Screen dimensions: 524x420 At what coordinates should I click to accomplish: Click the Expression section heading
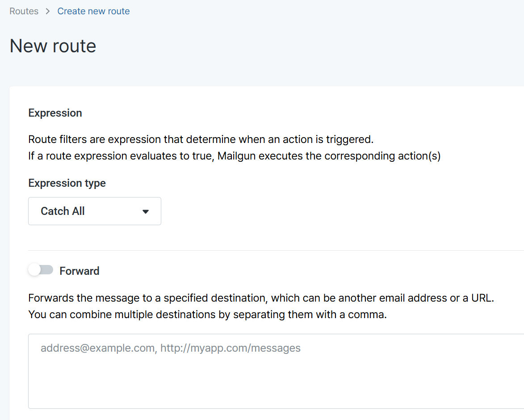point(55,113)
